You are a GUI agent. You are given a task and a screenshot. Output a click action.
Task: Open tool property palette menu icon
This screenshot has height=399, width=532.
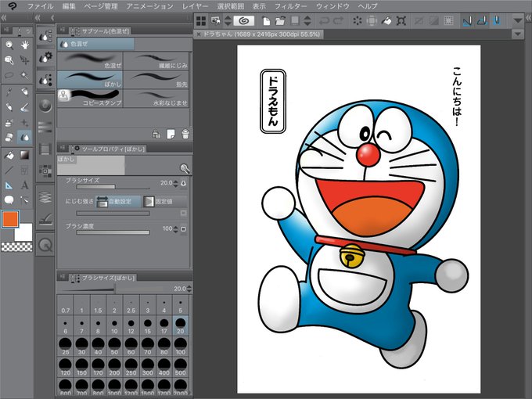[62, 148]
